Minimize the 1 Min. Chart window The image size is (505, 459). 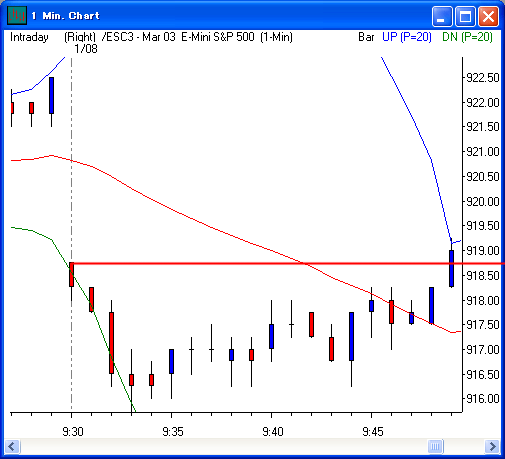[442, 16]
